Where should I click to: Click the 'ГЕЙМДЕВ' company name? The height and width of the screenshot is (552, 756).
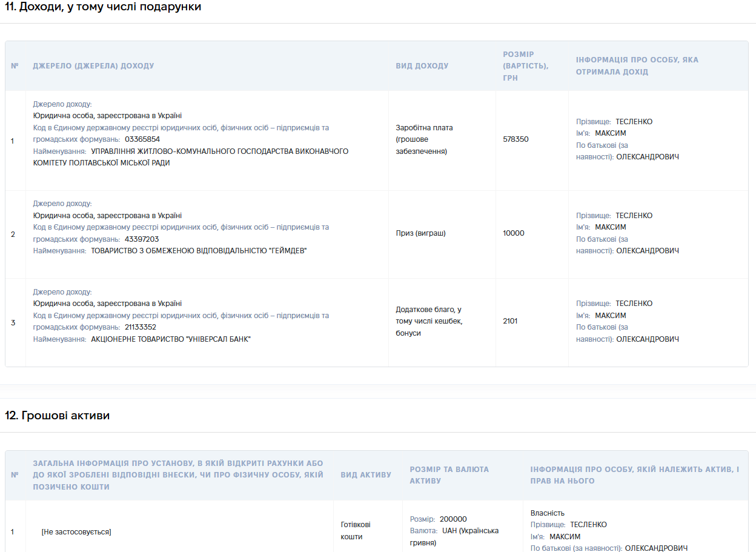pyautogui.click(x=199, y=251)
